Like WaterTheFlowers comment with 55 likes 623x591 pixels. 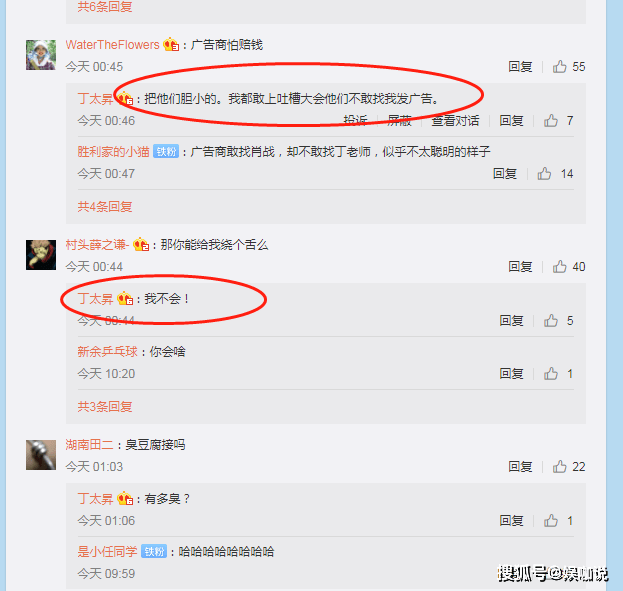coord(559,66)
